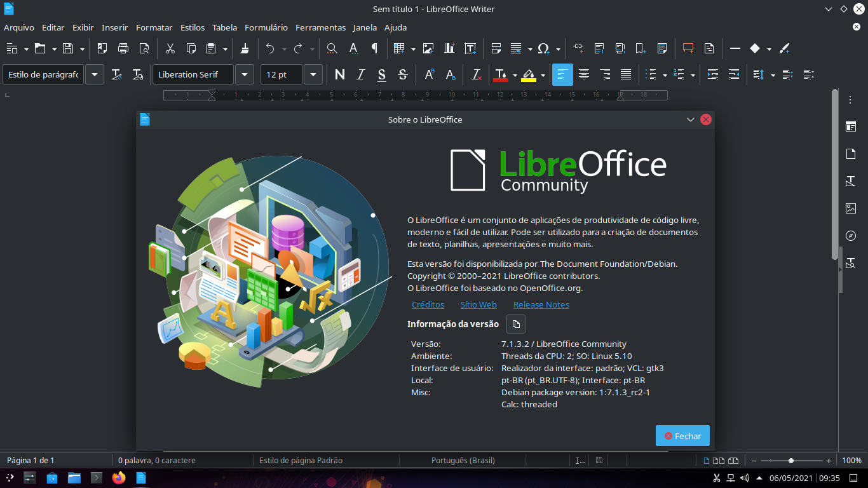The image size is (868, 488).
Task: Toggle Formatting Marks pilcrow
Action: coord(374,48)
